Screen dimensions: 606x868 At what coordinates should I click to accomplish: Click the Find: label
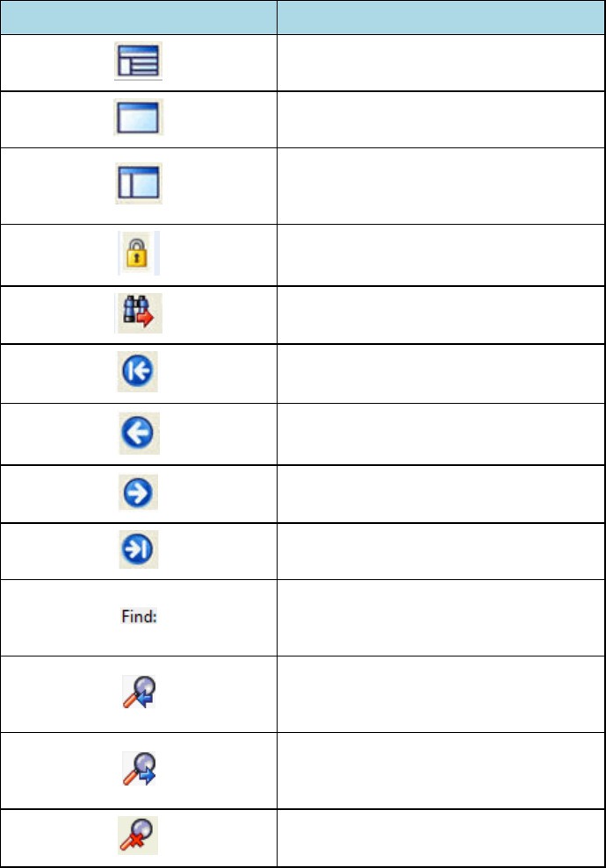coord(139,617)
